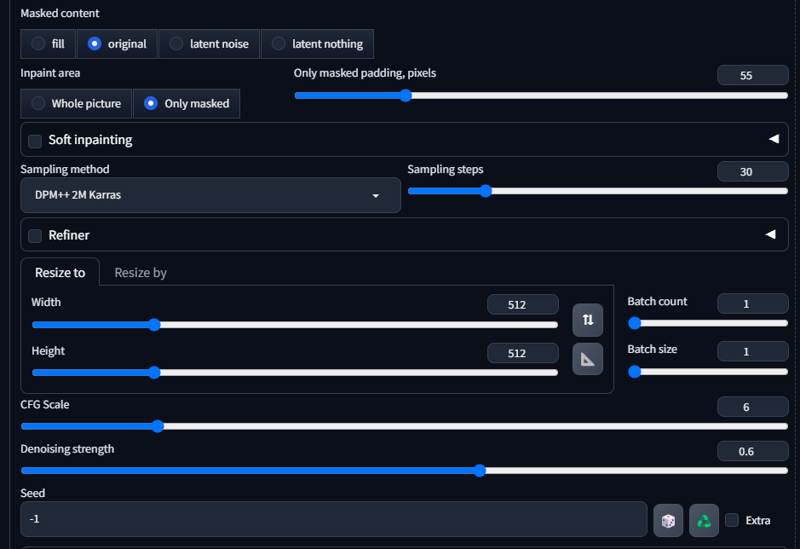The width and height of the screenshot is (800, 549).
Task: Click the dice icon to randomize seed
Action: [x=668, y=520]
